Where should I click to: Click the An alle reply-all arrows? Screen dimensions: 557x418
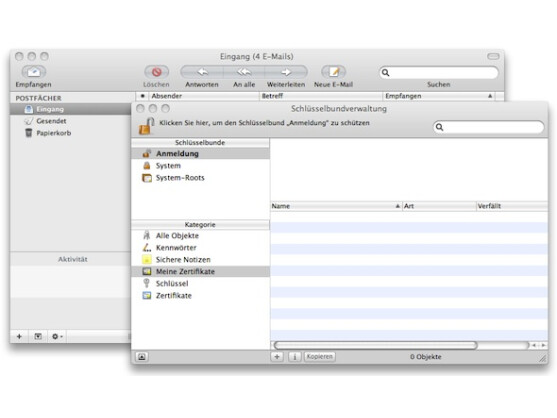244,72
